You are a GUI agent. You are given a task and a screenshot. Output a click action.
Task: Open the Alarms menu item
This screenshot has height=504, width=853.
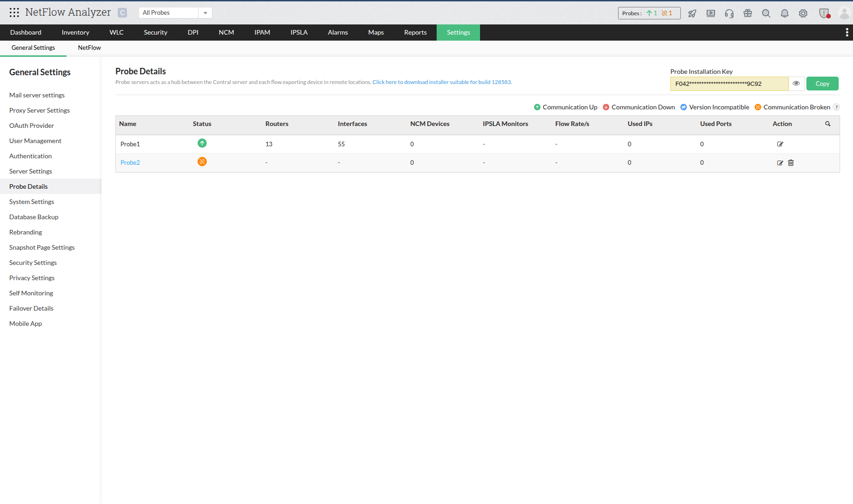[x=337, y=32]
